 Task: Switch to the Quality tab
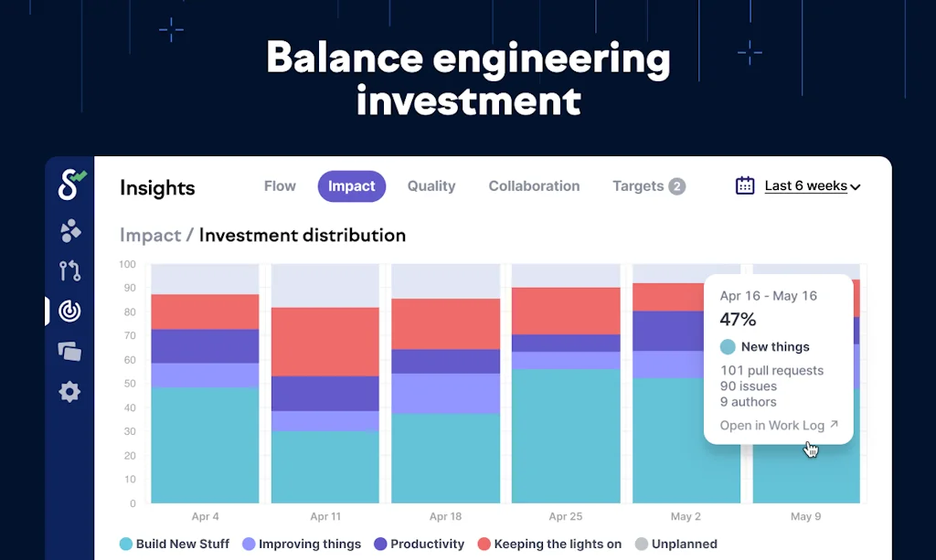(431, 185)
